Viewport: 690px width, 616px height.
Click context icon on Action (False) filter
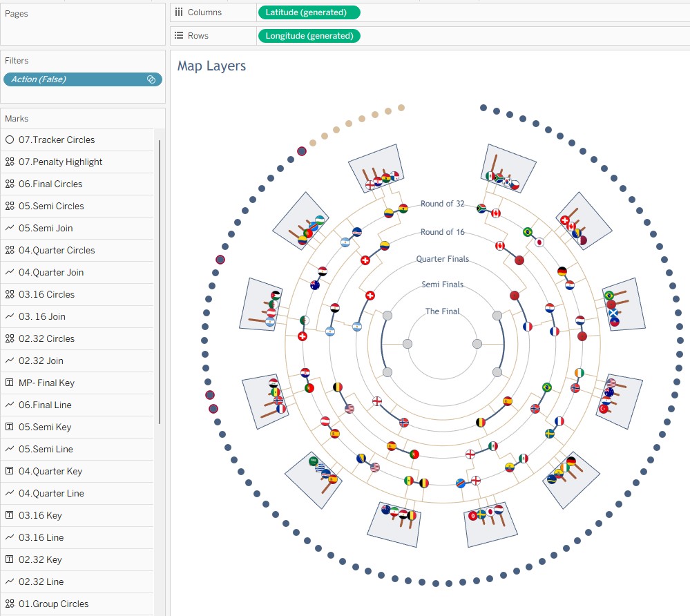pyautogui.click(x=151, y=79)
